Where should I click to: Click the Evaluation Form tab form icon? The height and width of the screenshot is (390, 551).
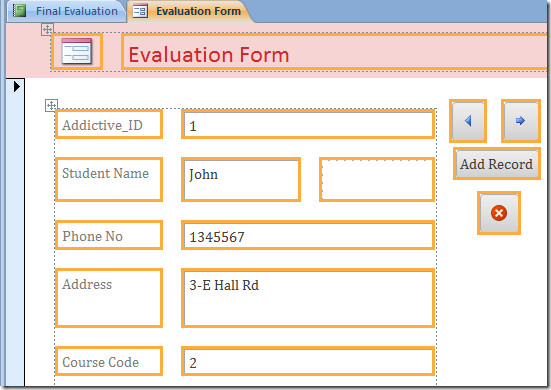(x=140, y=11)
